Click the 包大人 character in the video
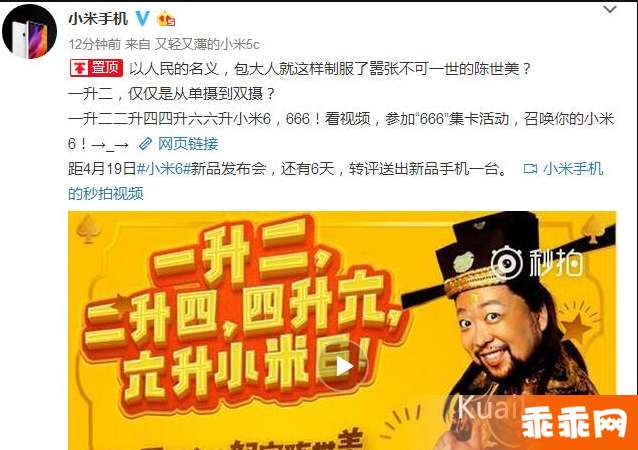Image resolution: width=638 pixels, height=450 pixels. 509,317
